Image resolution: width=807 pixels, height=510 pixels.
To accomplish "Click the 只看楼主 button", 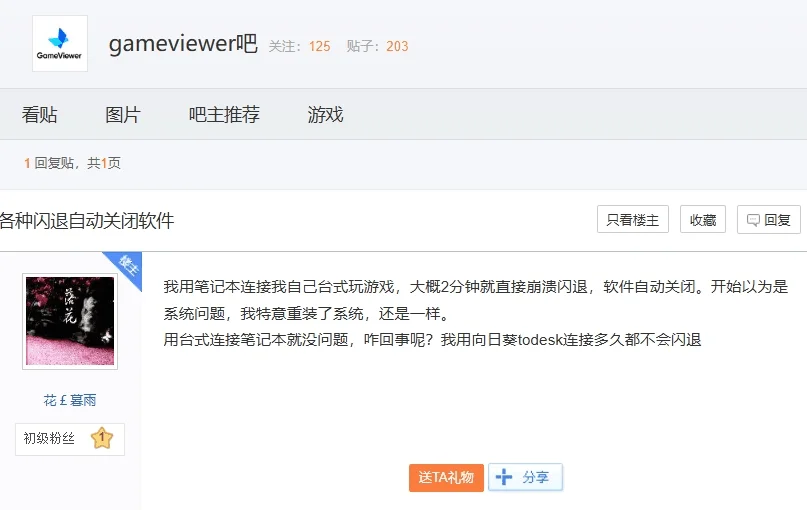I will click(x=633, y=220).
